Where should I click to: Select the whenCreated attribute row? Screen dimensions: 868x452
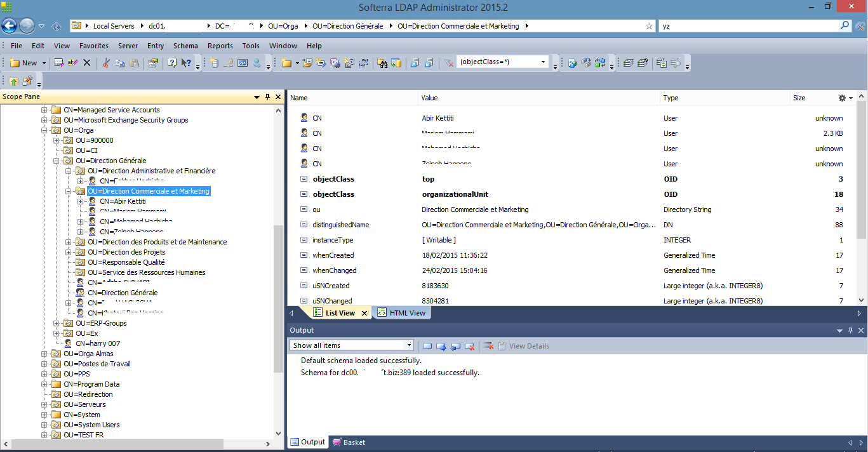pos(571,255)
